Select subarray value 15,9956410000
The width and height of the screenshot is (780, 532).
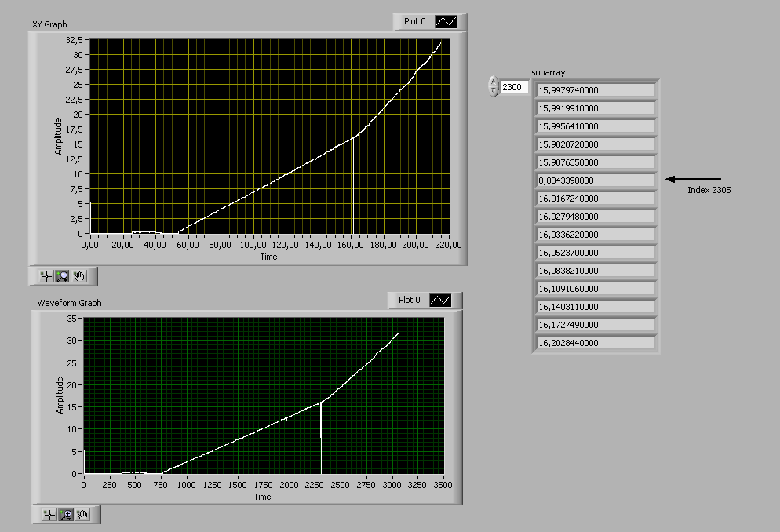point(596,126)
